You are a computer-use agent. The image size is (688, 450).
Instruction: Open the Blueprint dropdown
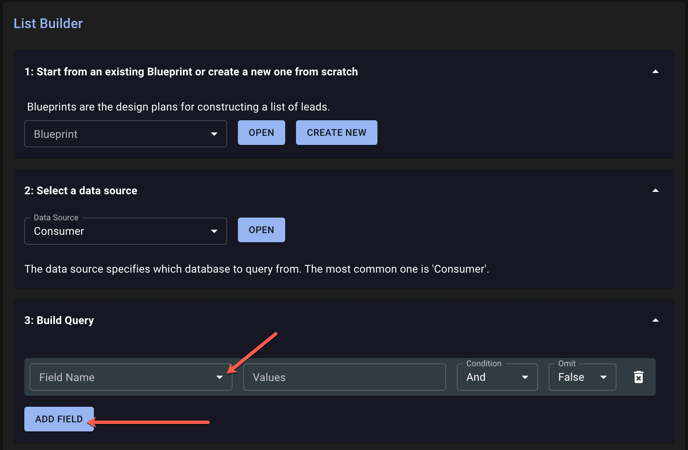(125, 134)
